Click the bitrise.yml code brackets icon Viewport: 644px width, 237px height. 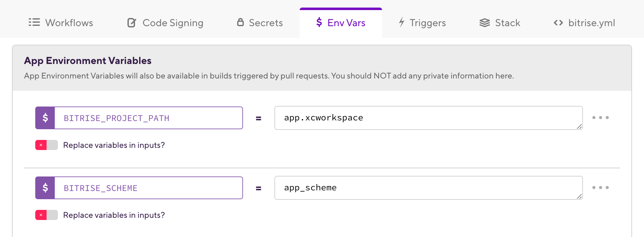coord(558,23)
